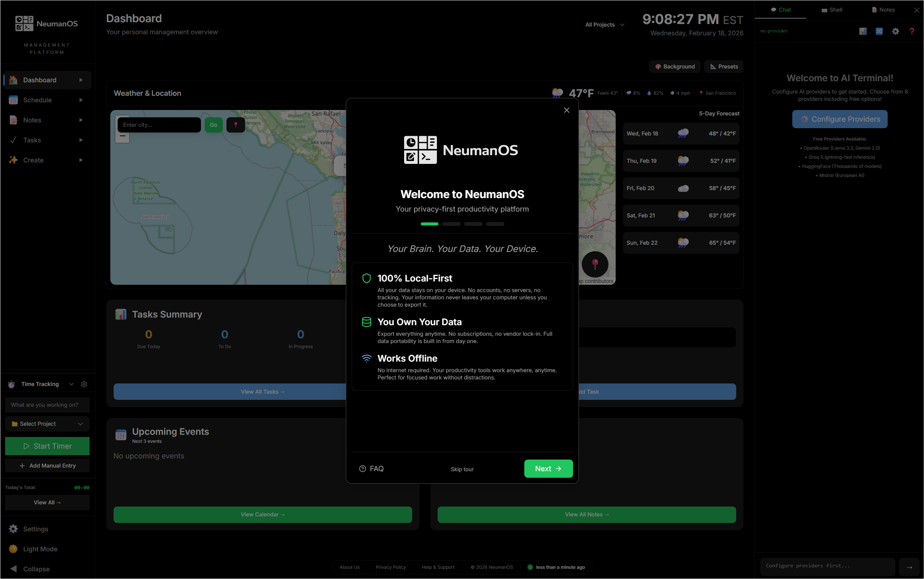Open the bar chart icon in AI Terminal

(862, 31)
